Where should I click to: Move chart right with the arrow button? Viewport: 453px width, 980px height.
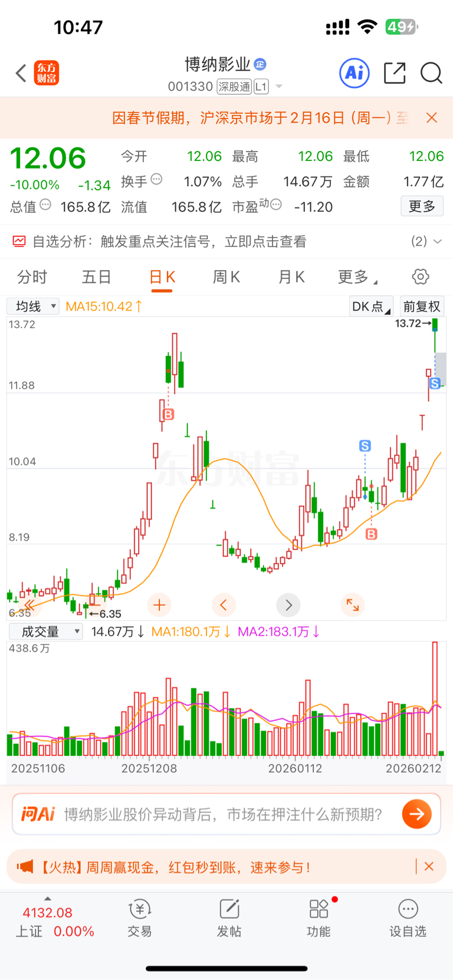[288, 604]
